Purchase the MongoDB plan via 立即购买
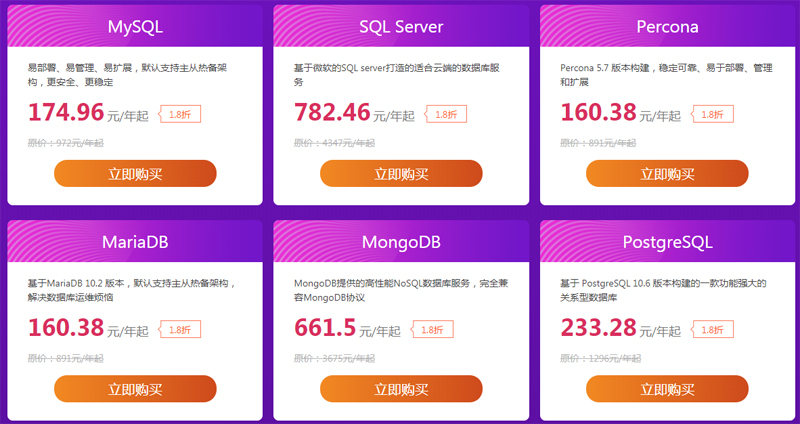The height and width of the screenshot is (424, 800). [x=401, y=389]
